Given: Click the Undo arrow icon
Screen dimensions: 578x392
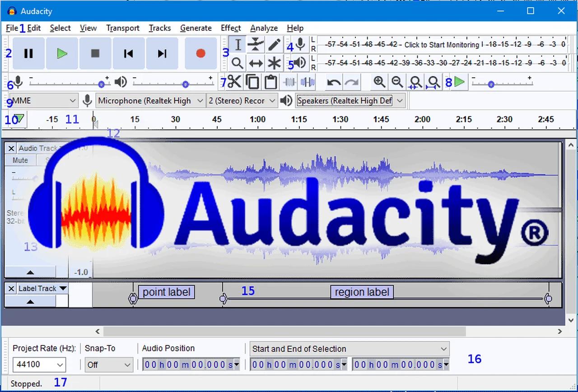Looking at the screenshot, I should pyautogui.click(x=333, y=82).
